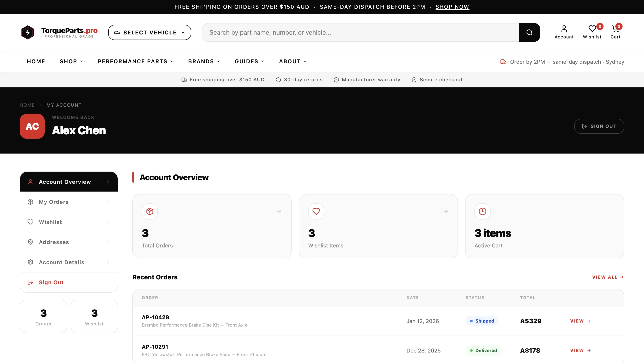Follow the View All recent orders link

tap(608, 277)
